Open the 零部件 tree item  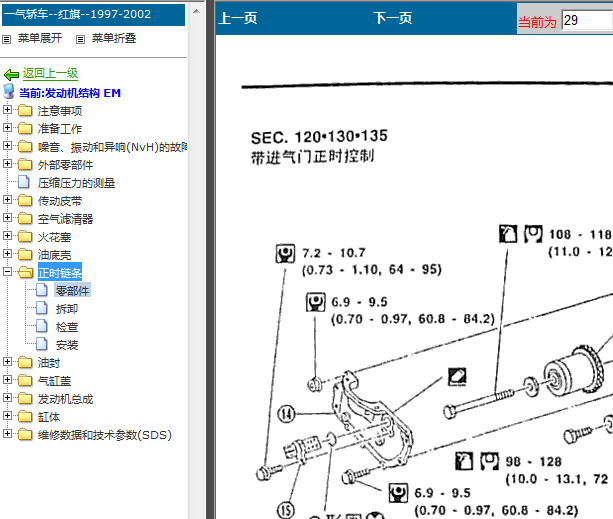click(x=73, y=290)
